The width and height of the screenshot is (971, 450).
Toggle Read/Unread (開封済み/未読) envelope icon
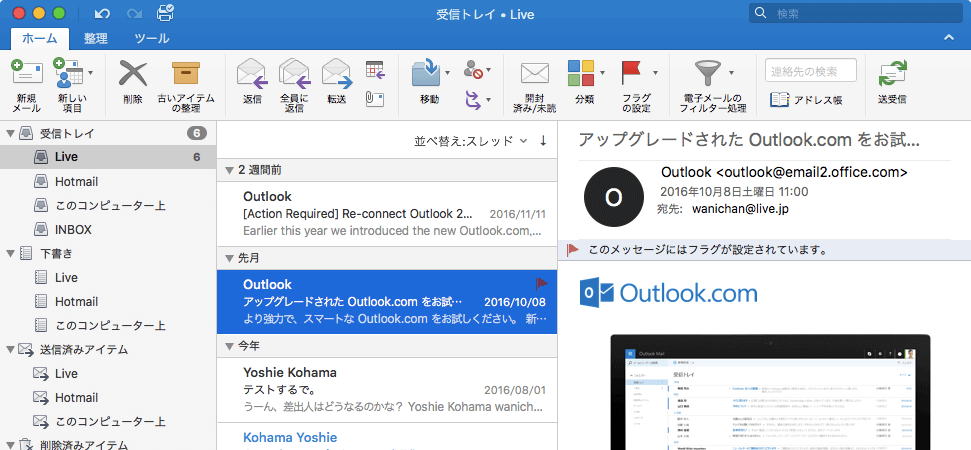coord(534,74)
